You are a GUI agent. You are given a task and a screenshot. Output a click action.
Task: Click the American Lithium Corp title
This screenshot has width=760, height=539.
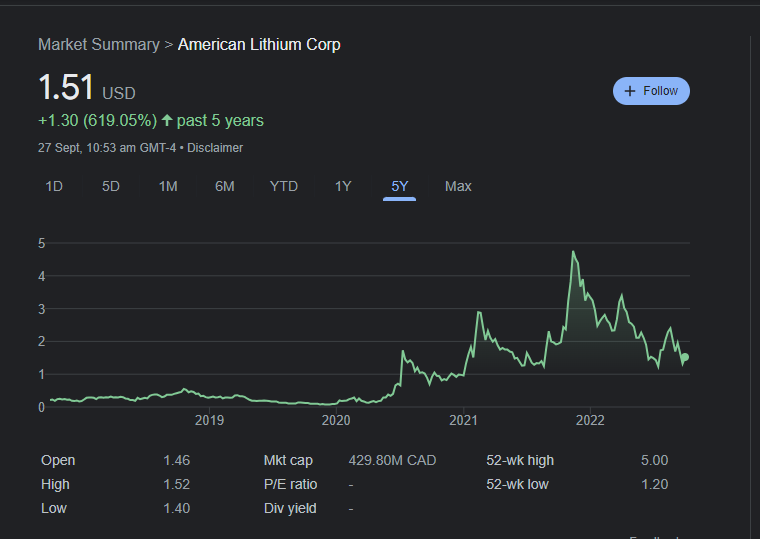click(259, 45)
